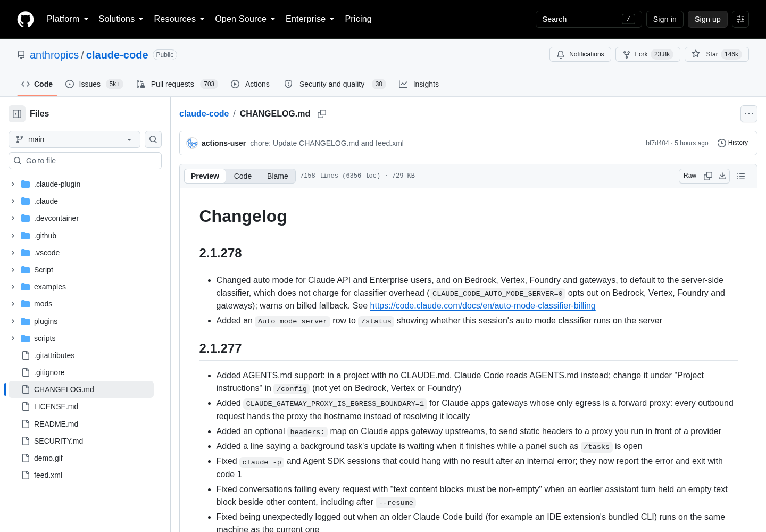Open the anthropics owner link
Viewport: 766px width, 532px height.
click(x=54, y=55)
